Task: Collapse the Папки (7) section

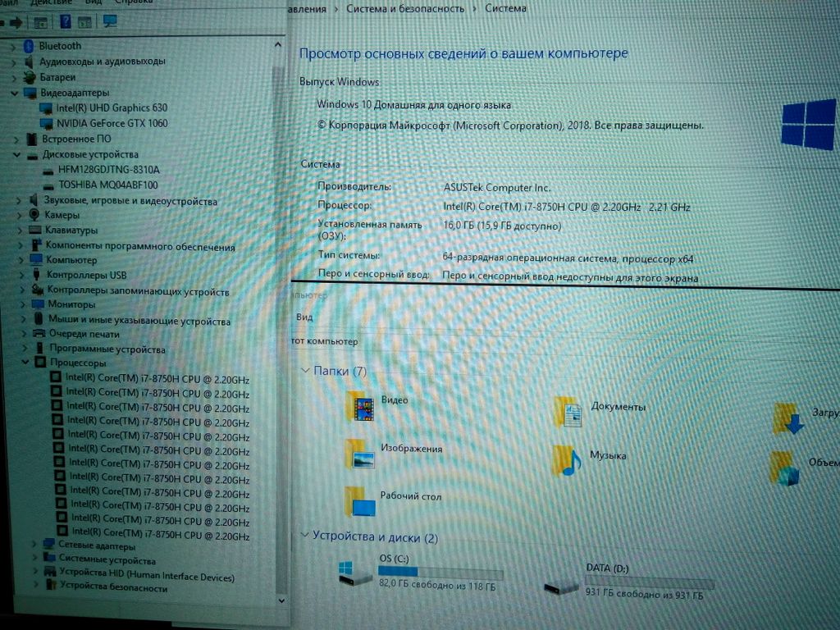Action: 305,372
